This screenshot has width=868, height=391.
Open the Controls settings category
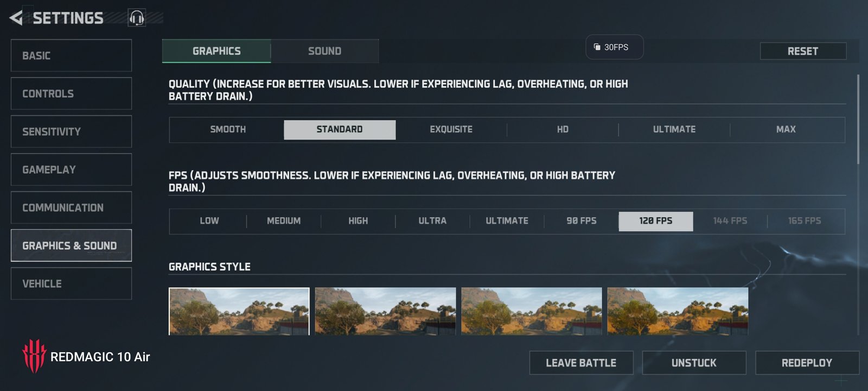point(71,93)
